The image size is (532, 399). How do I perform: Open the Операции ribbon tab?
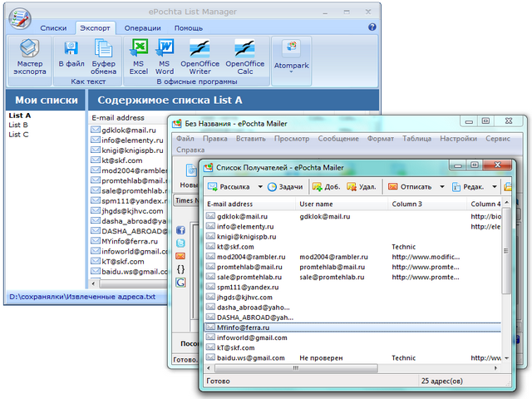click(x=142, y=28)
